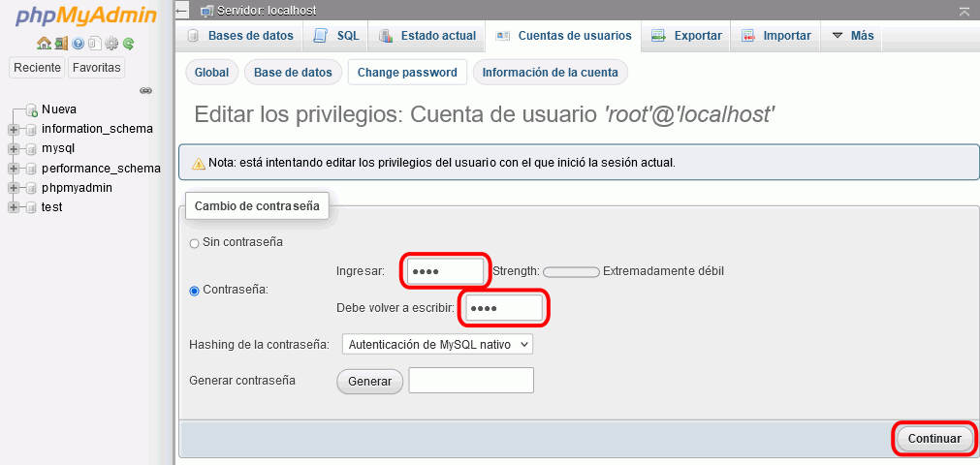Screen dimensions: 980x465
Task: Switch to the SQL tab
Action: coord(336,36)
